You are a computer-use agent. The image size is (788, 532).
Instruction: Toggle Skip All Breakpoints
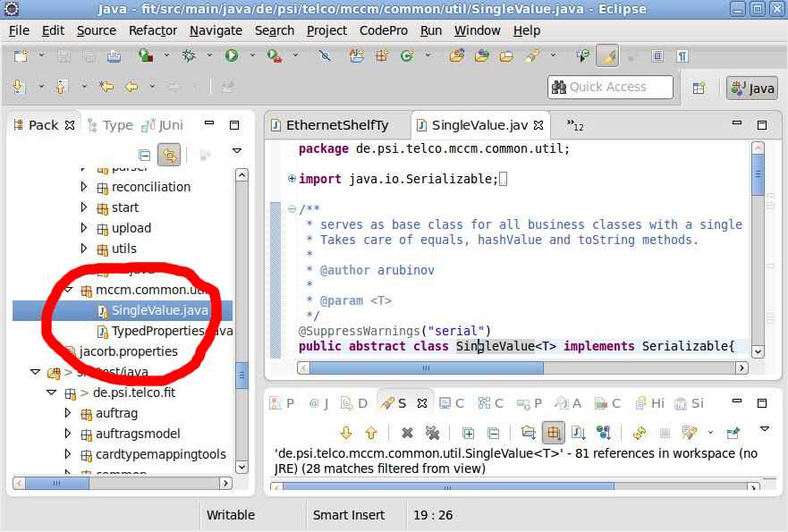325,55
